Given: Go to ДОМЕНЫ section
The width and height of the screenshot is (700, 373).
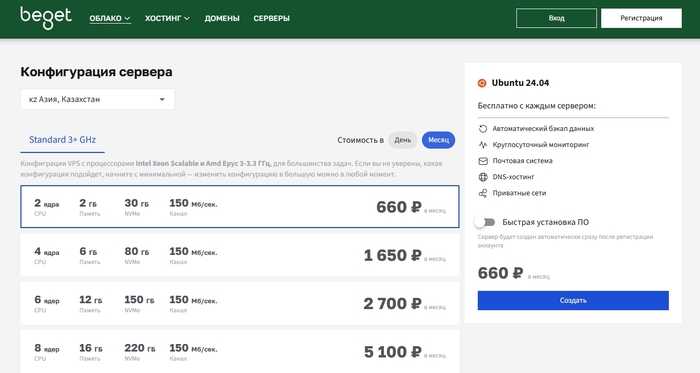Looking at the screenshot, I should coord(222,18).
